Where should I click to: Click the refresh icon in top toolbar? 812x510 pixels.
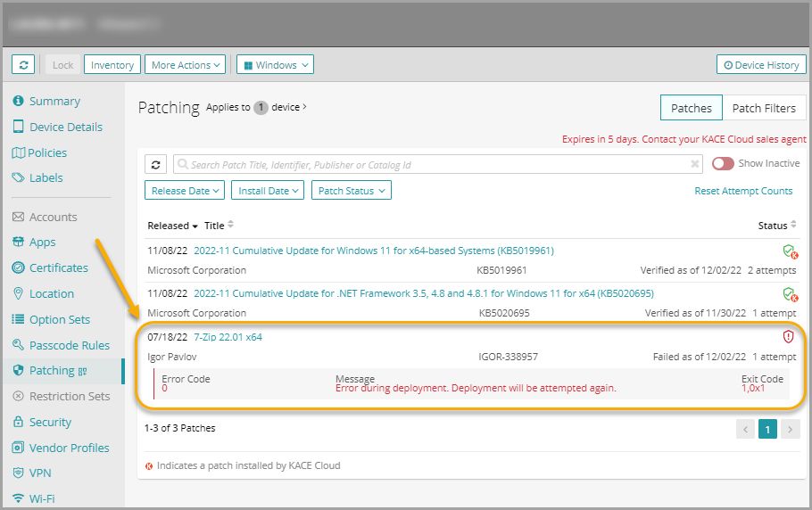(23, 65)
